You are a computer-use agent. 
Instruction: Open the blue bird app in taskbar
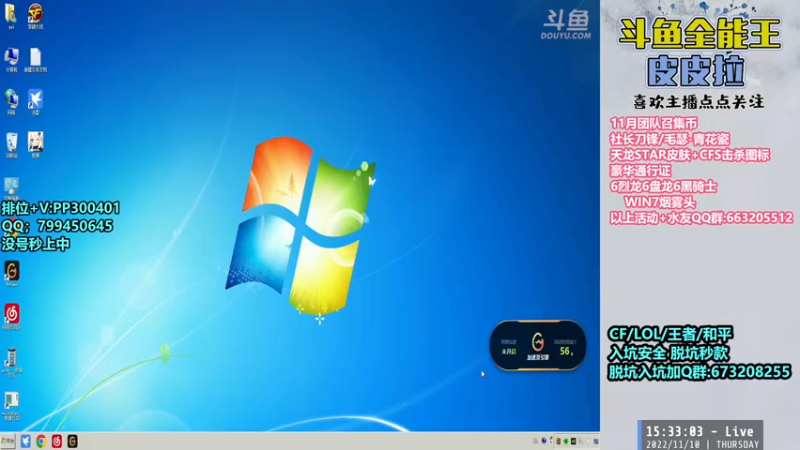[26, 441]
